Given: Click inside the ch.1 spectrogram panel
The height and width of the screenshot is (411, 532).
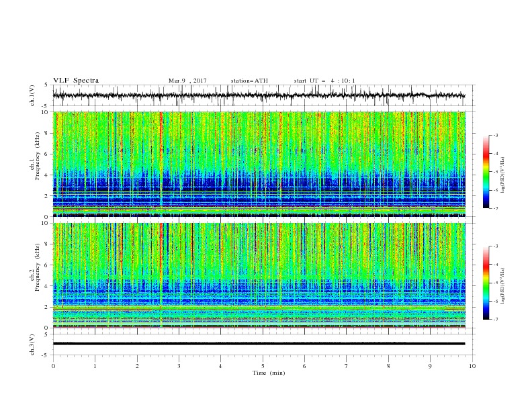Looking at the screenshot, I should pos(259,164).
